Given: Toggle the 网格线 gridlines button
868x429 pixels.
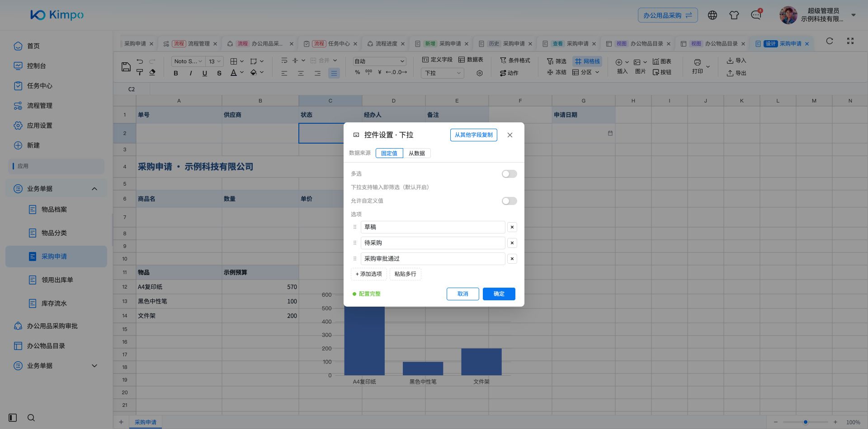Looking at the screenshot, I should coord(588,61).
